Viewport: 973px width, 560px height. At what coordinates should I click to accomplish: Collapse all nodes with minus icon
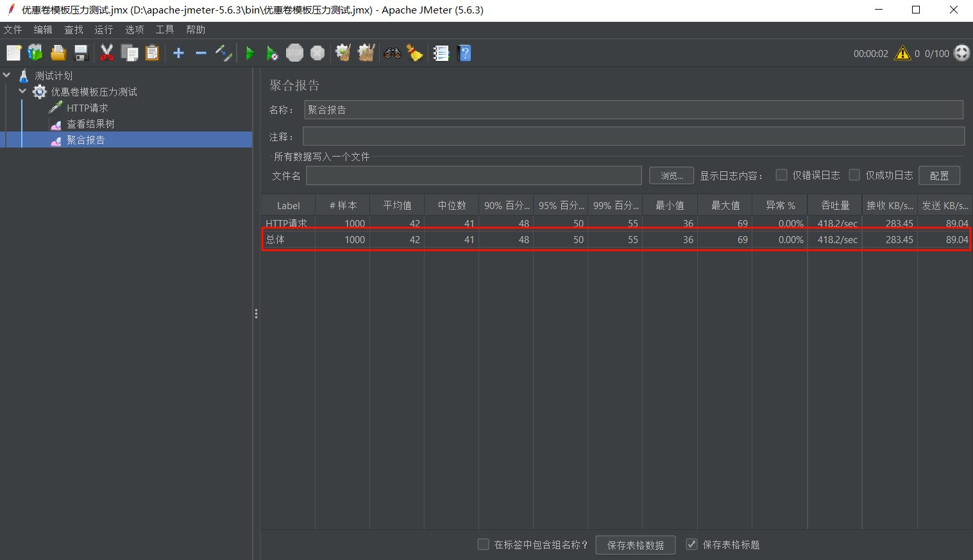tap(201, 53)
